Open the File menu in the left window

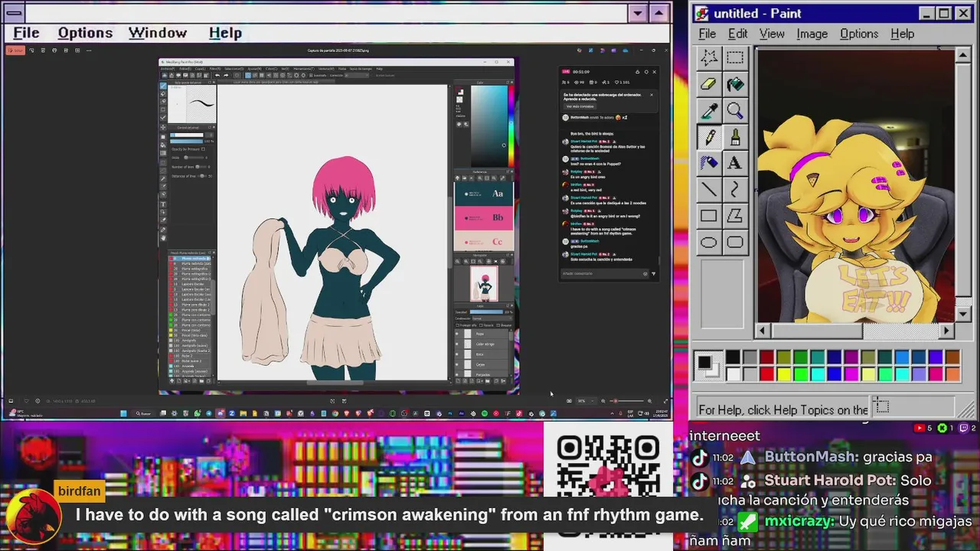(26, 33)
